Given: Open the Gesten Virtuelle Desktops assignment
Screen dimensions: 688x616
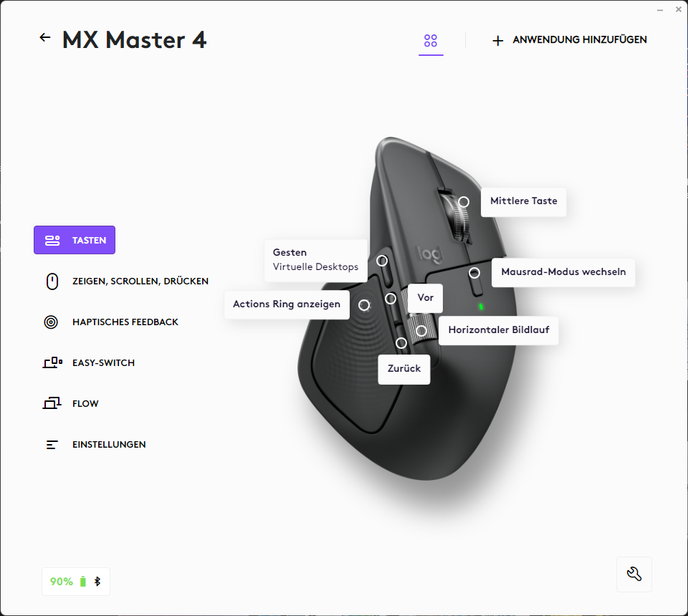Looking at the screenshot, I should tap(315, 260).
